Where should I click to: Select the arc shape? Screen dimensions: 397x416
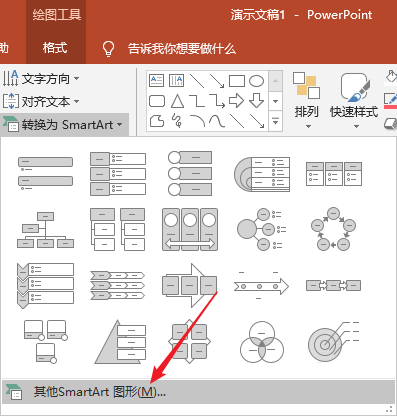(197, 121)
